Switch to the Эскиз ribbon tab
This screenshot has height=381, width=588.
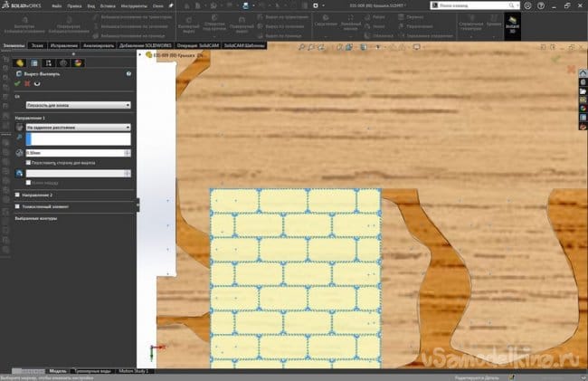[x=36, y=44]
